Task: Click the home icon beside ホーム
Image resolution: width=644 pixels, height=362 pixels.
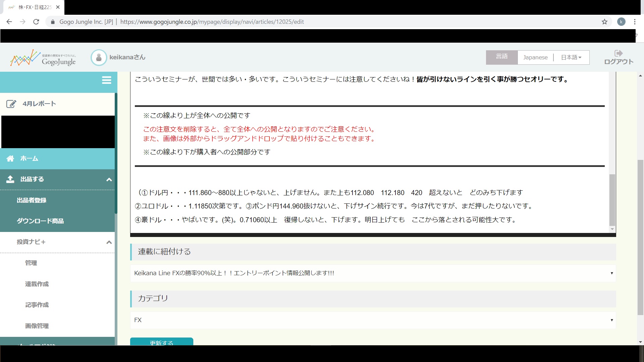Action: tap(10, 159)
